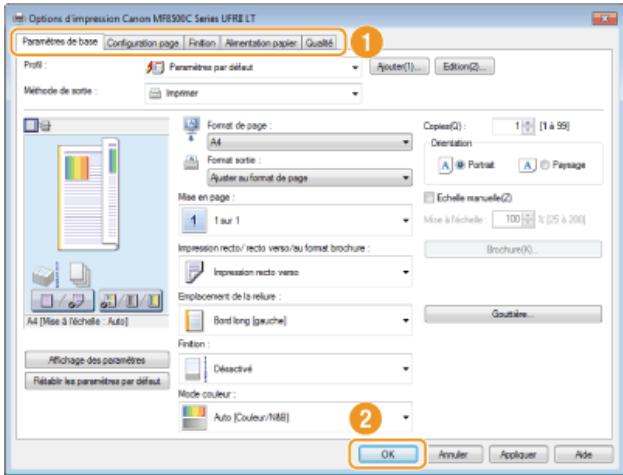Toggle binding edge button under preview
Viewport: 623px width, 475px height.
click(x=131, y=301)
